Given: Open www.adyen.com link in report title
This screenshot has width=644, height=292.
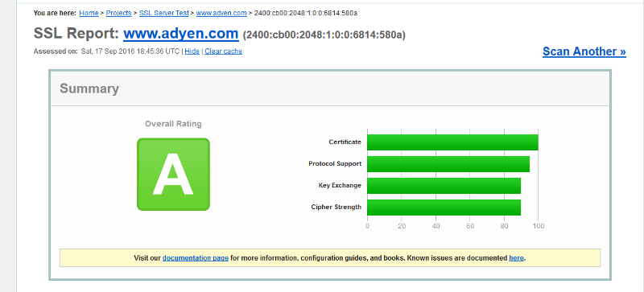Looking at the screenshot, I should (180, 33).
